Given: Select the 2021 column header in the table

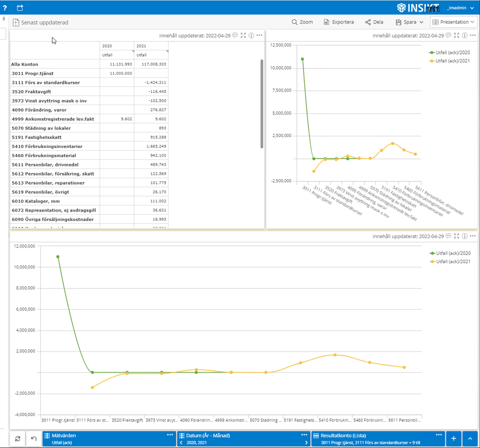Looking at the screenshot, I should 151,46.
